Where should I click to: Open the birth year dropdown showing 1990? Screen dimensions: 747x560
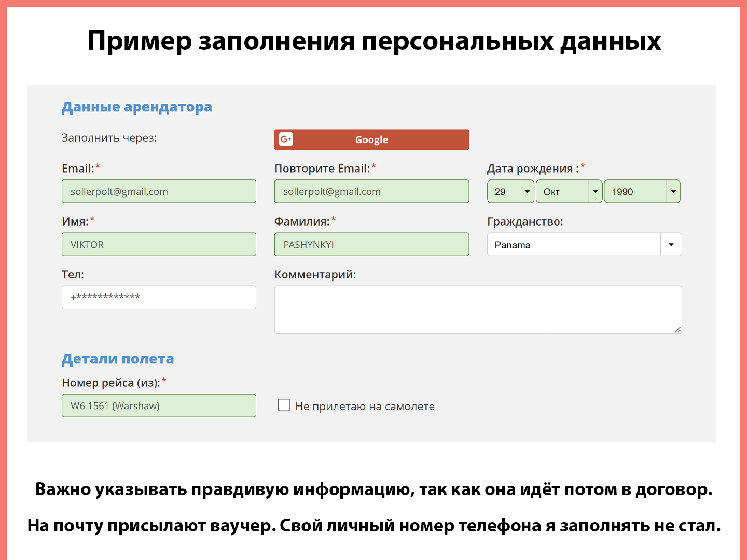point(642,191)
